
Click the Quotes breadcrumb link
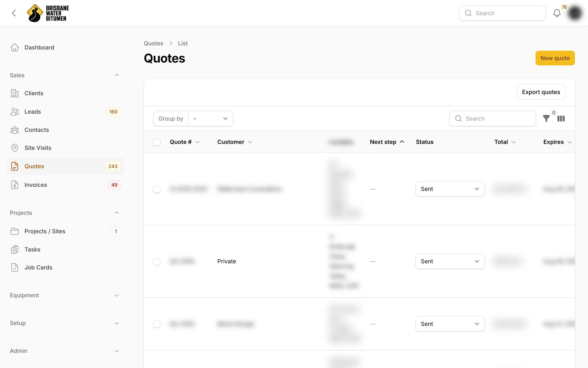click(153, 43)
